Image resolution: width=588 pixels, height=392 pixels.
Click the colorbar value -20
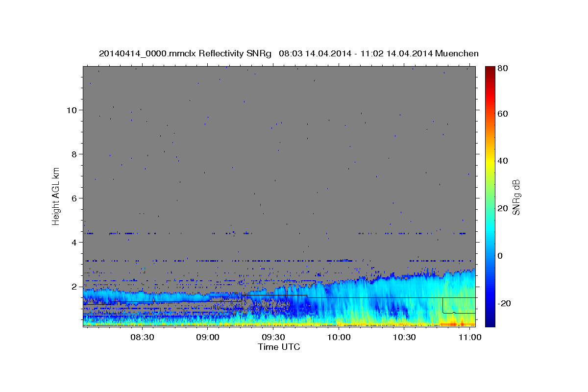point(504,303)
